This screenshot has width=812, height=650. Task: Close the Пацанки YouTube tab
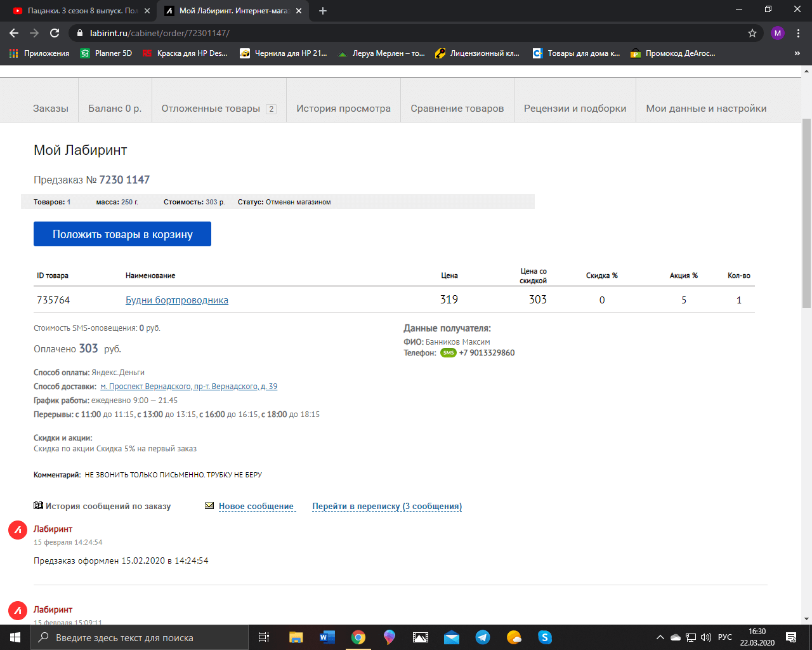point(147,11)
